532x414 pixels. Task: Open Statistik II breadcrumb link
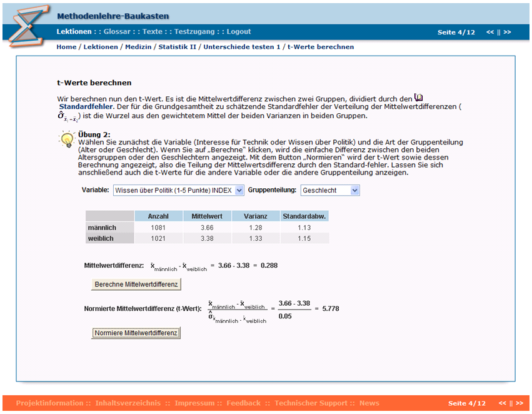(178, 47)
